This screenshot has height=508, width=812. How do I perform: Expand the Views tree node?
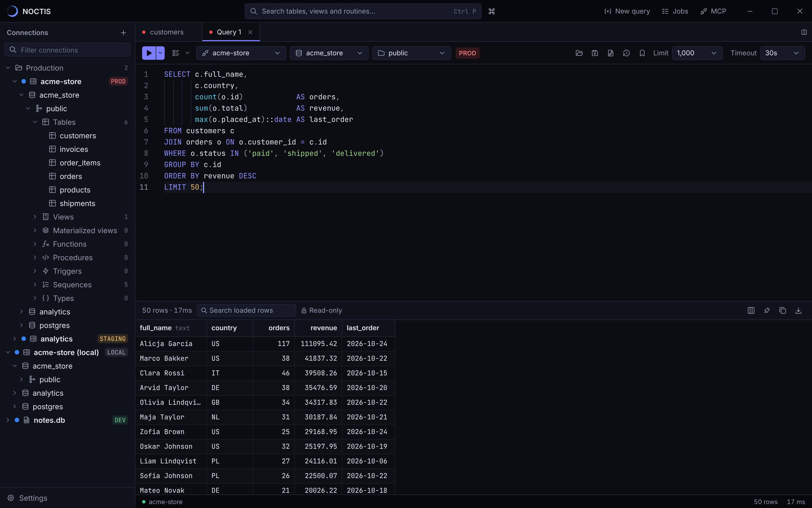[35, 217]
